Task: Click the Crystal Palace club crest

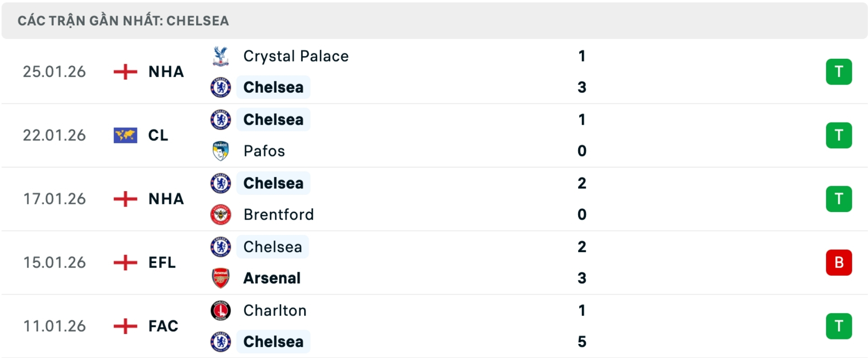Action: [x=220, y=56]
